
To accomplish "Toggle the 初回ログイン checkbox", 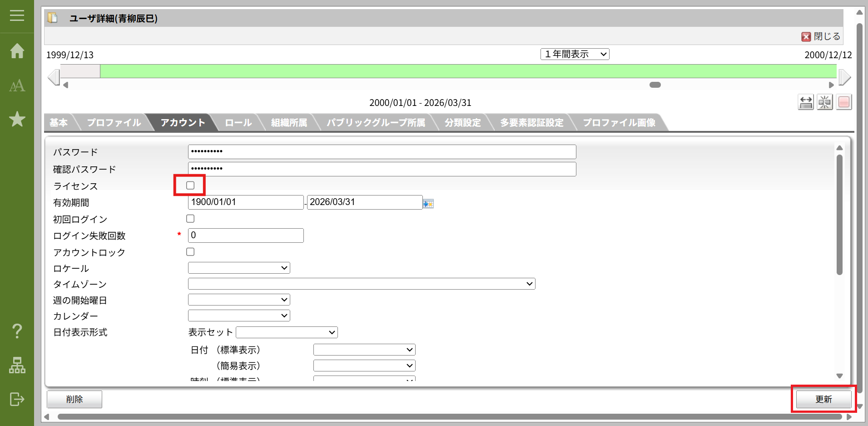I will [190, 219].
